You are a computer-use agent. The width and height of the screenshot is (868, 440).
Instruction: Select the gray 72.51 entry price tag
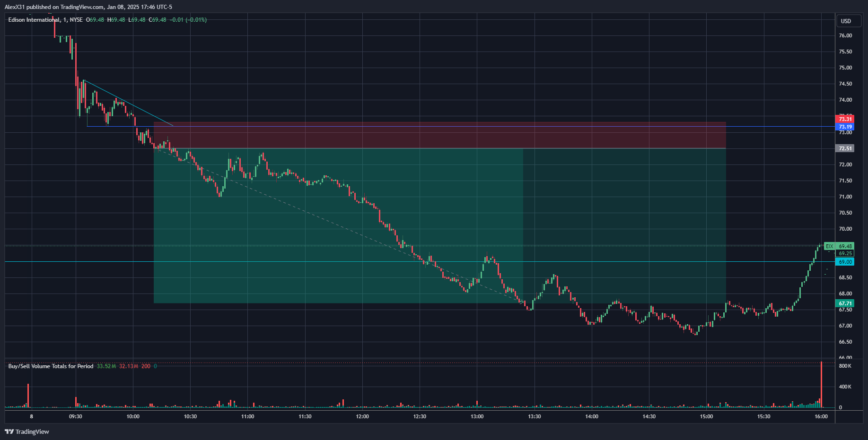[x=845, y=148]
